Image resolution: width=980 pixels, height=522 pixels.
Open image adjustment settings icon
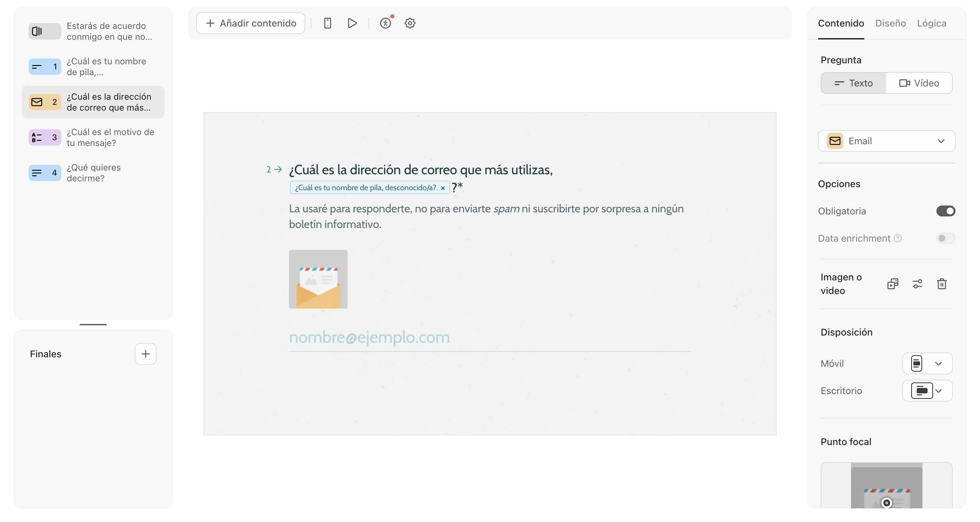917,284
